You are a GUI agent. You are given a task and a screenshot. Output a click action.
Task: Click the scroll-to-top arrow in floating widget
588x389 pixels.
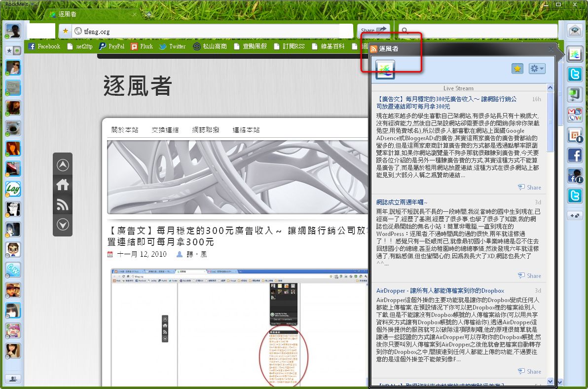pos(63,165)
